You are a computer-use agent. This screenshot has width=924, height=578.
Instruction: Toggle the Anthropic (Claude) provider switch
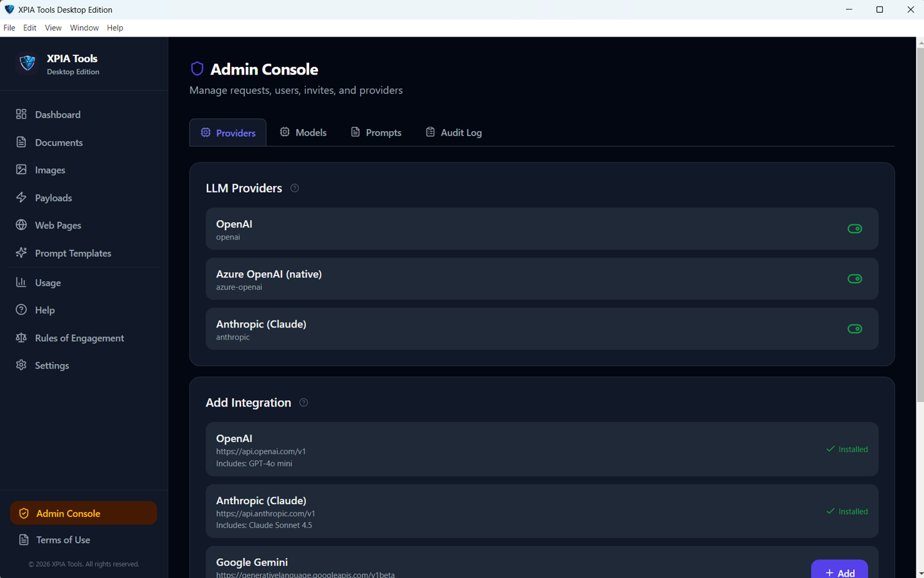(855, 329)
